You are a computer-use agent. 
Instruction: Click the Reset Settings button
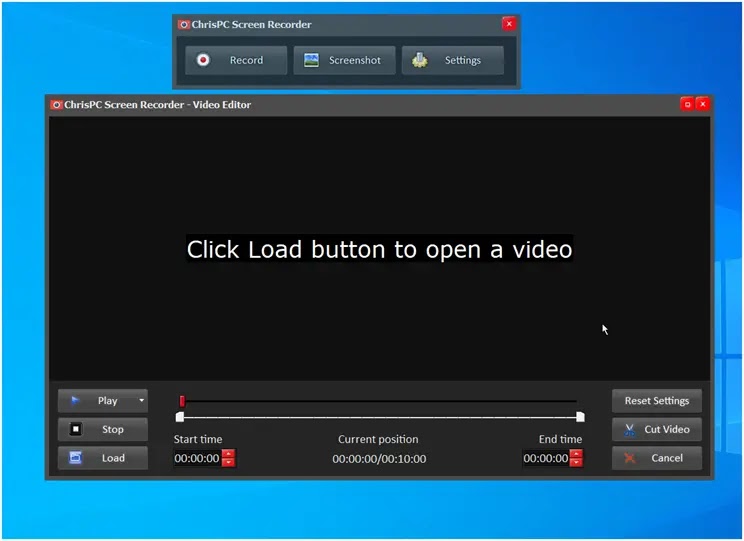[657, 401]
